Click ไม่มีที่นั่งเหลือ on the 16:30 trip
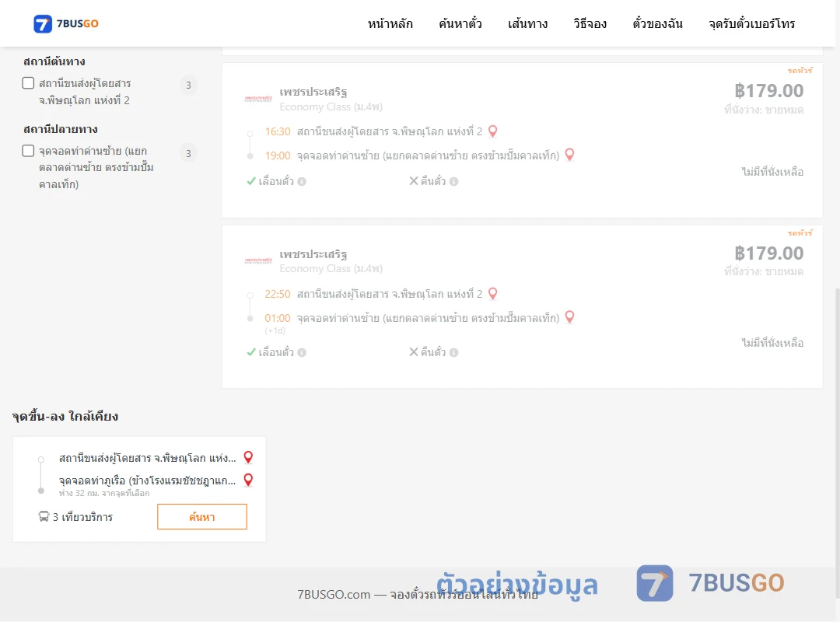The image size is (840, 622). coord(772,172)
